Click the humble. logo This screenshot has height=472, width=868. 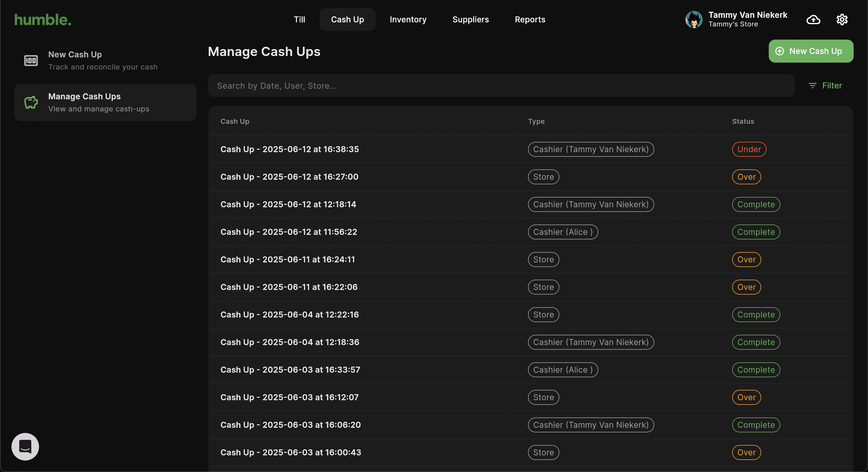point(43,20)
